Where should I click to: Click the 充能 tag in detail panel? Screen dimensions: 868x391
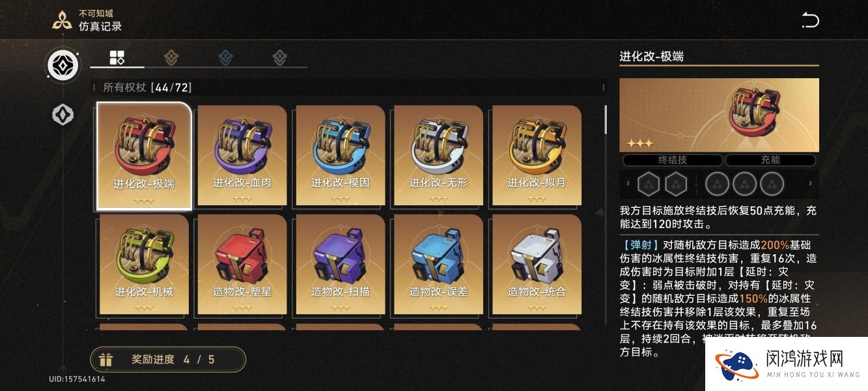pyautogui.click(x=770, y=160)
